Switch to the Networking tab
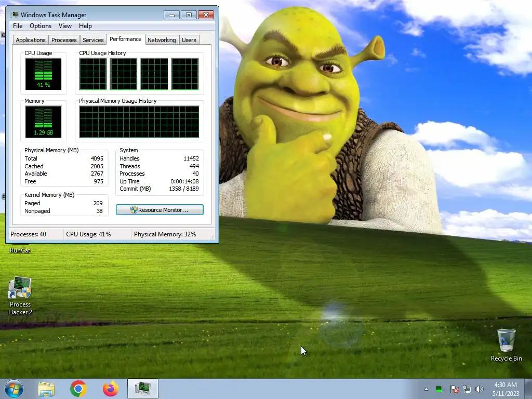 tap(162, 39)
